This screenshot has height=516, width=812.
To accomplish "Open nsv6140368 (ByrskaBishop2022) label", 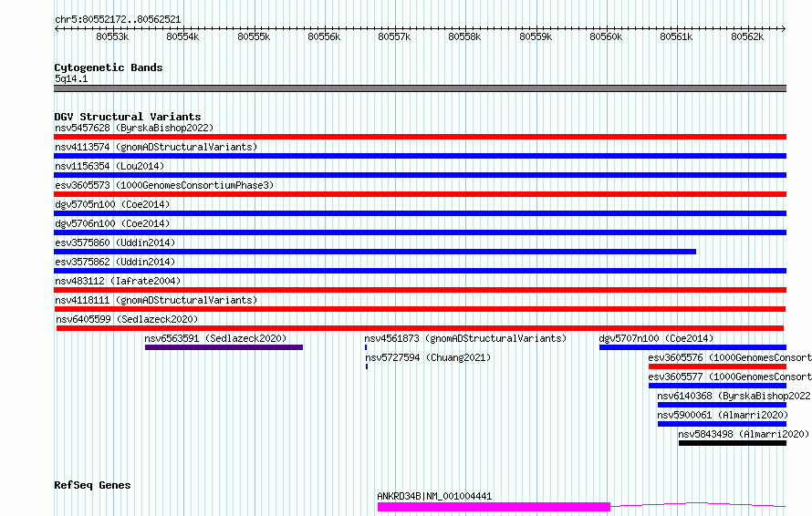I will [x=734, y=396].
